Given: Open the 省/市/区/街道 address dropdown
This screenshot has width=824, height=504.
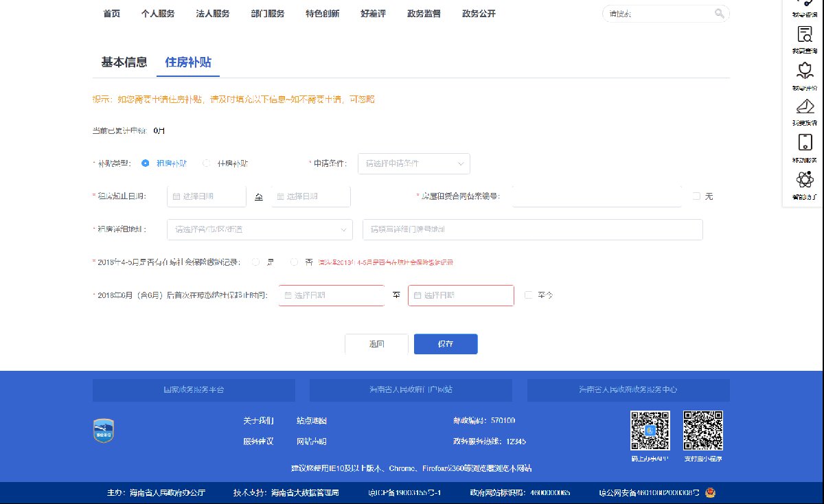Looking at the screenshot, I should click(x=260, y=229).
